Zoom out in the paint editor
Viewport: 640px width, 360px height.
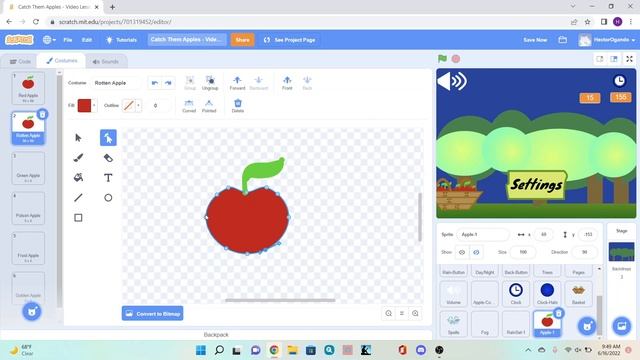coord(389,313)
